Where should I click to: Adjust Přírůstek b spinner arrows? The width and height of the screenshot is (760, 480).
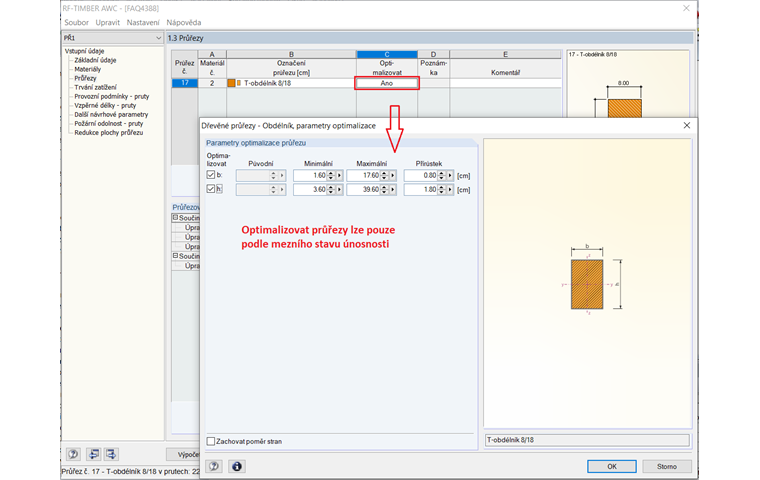(x=442, y=176)
